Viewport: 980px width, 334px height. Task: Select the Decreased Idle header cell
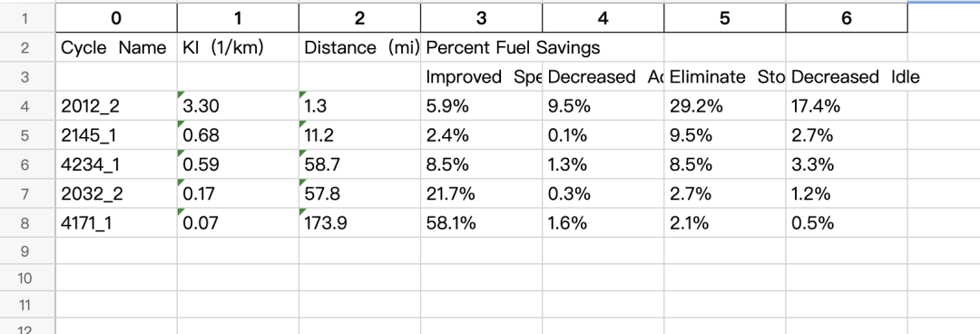[847, 77]
